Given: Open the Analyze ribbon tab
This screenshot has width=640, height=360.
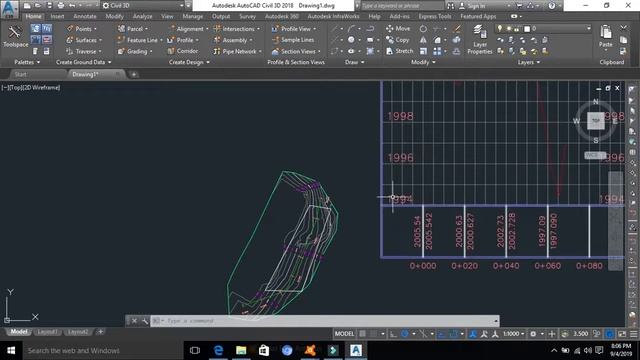Looking at the screenshot, I should point(142,16).
